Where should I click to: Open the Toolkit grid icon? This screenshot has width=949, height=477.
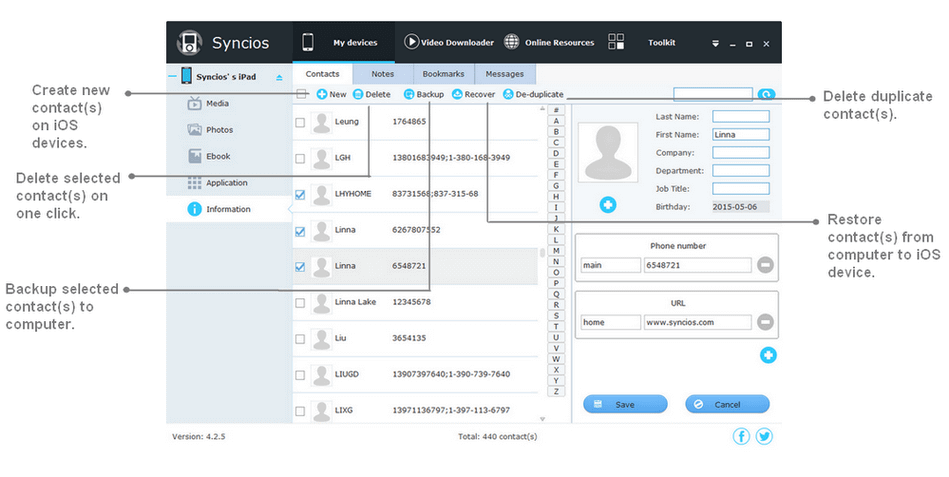coord(616,42)
